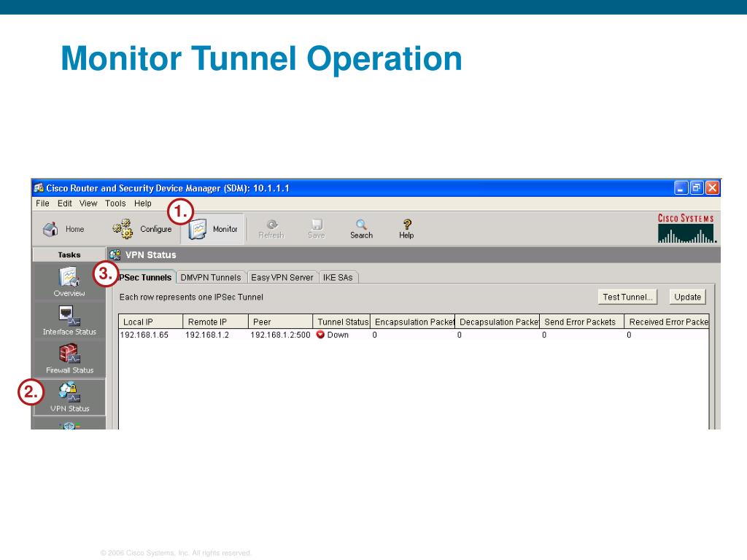
Task: Select the IPSec Tunnels tab
Action: (x=145, y=277)
